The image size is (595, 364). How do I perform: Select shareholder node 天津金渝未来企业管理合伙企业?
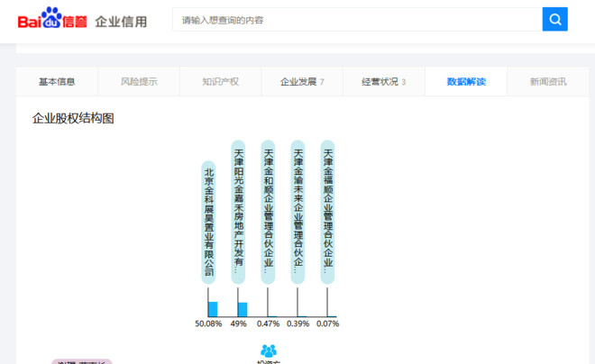click(297, 212)
